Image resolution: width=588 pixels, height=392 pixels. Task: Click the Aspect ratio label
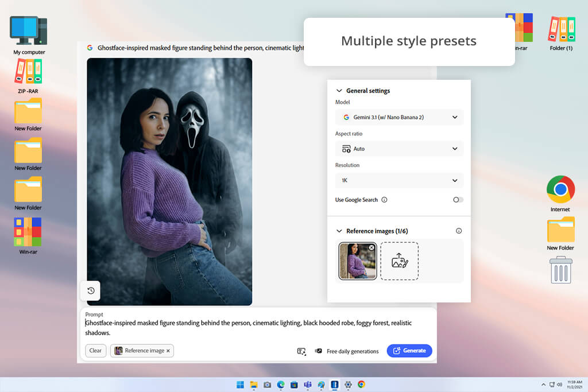[349, 134]
